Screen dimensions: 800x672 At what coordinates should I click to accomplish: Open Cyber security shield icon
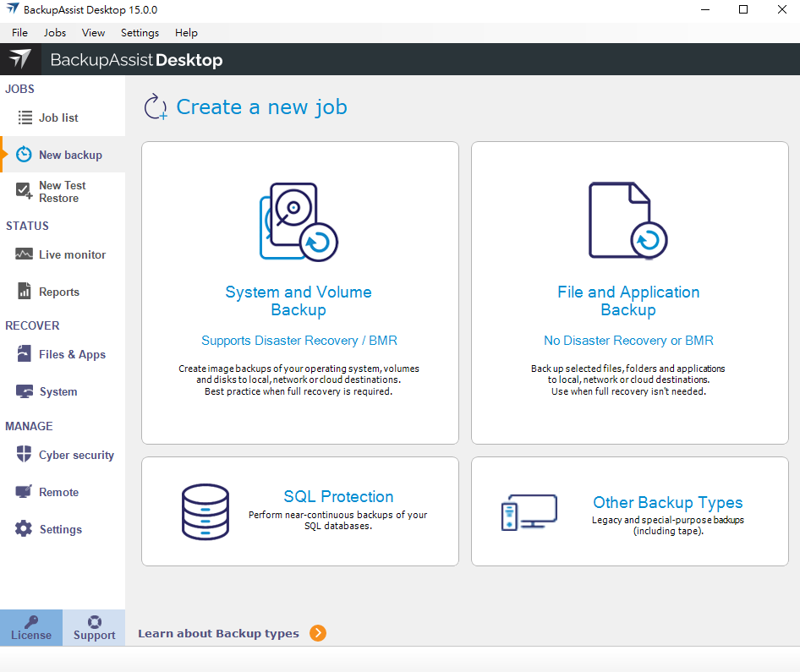25,455
